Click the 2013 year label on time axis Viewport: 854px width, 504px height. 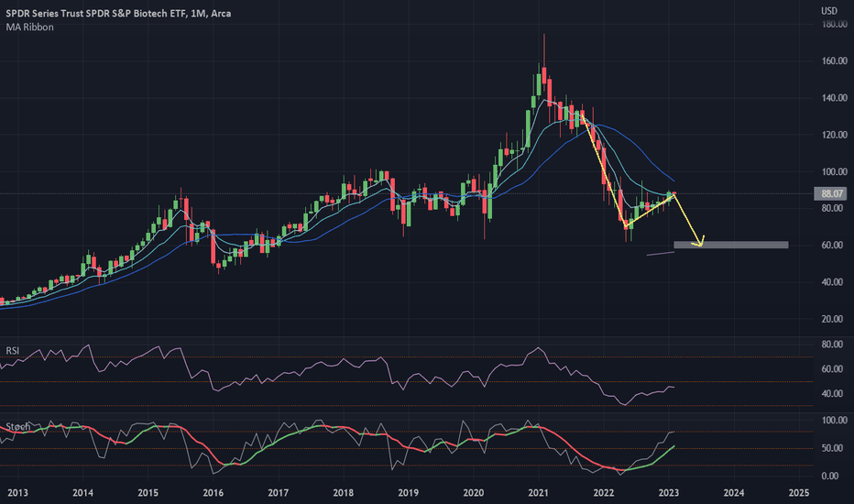point(17,493)
